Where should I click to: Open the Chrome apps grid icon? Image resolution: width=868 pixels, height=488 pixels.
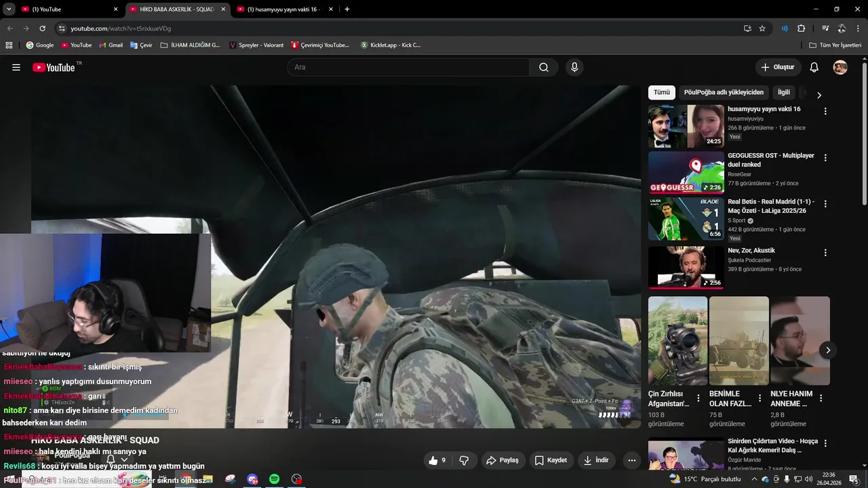pos(9,45)
